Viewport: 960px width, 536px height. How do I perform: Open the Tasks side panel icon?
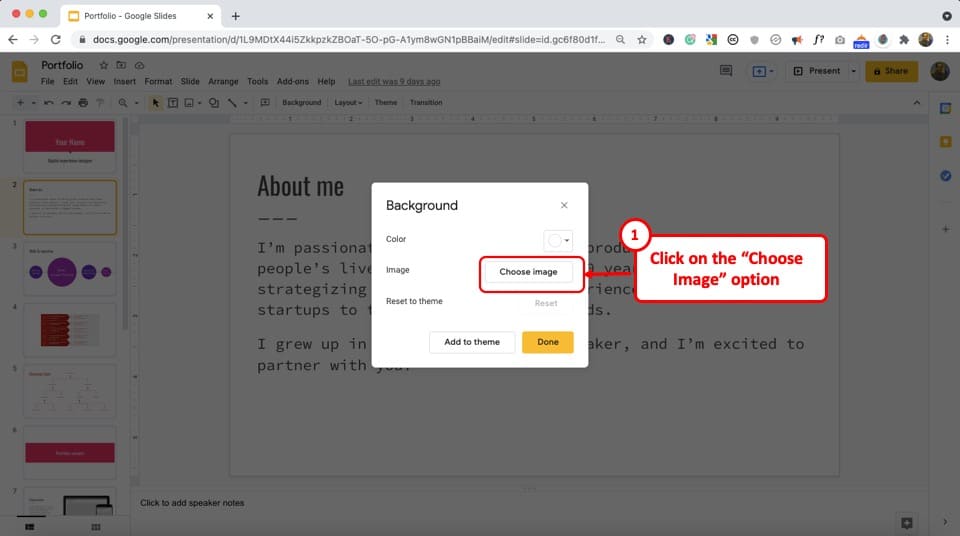coord(945,176)
